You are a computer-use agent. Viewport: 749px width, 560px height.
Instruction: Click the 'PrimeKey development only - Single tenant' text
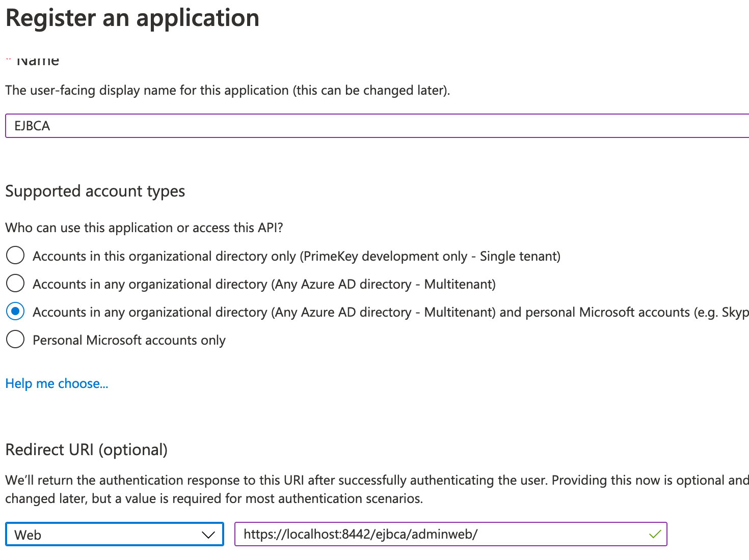coord(431,256)
